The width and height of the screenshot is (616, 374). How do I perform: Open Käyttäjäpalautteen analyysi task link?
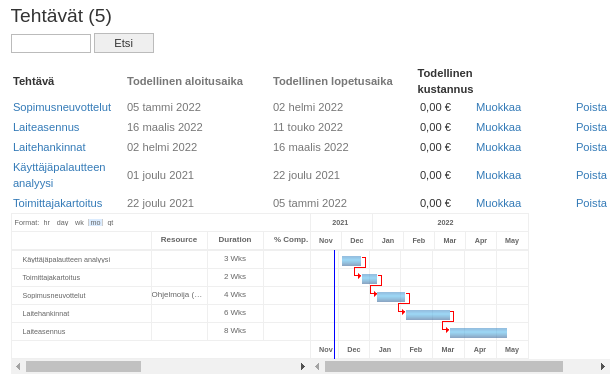click(59, 175)
